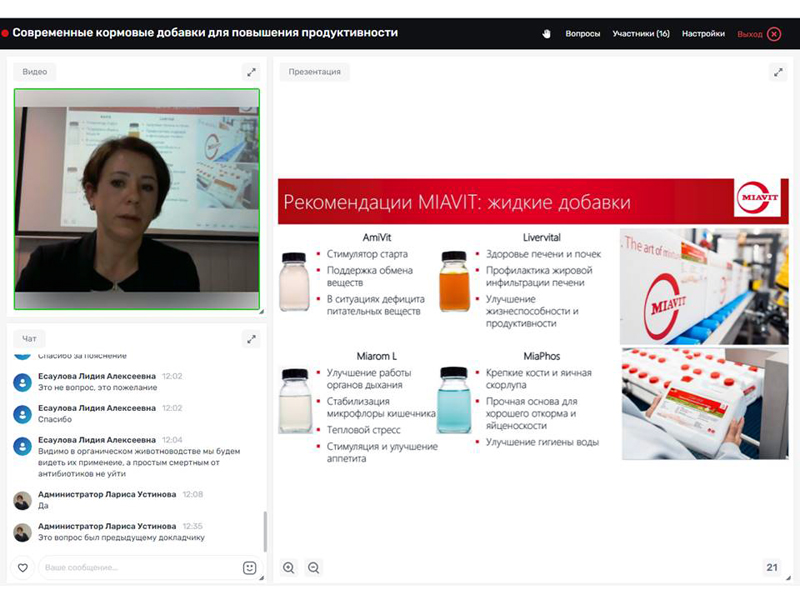
Task: Open the Вопросы section
Action: pos(583,33)
